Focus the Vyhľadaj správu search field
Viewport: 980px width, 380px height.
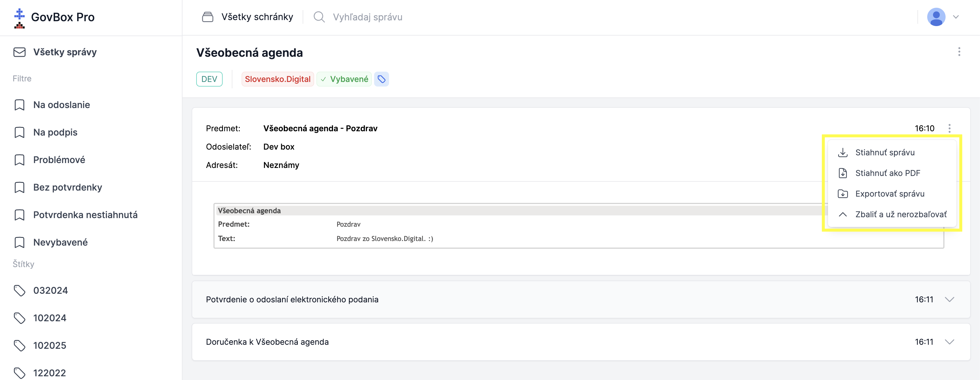[456, 17]
